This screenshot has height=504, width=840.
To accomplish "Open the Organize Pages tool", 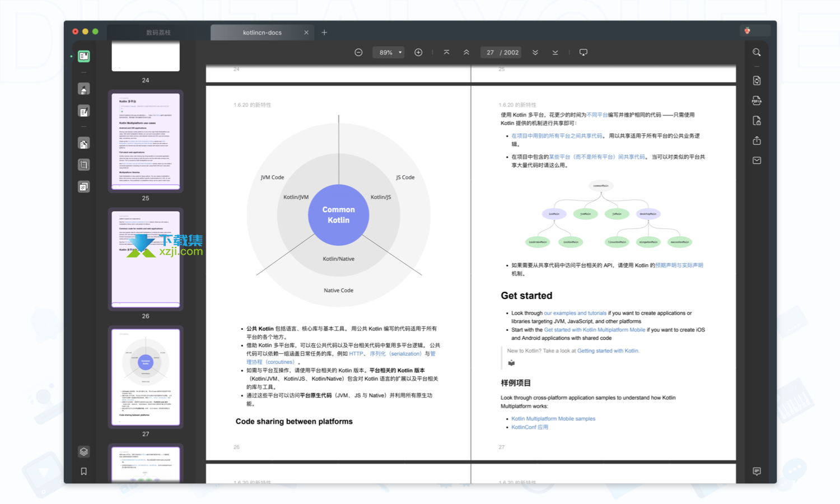I will 83,144.
